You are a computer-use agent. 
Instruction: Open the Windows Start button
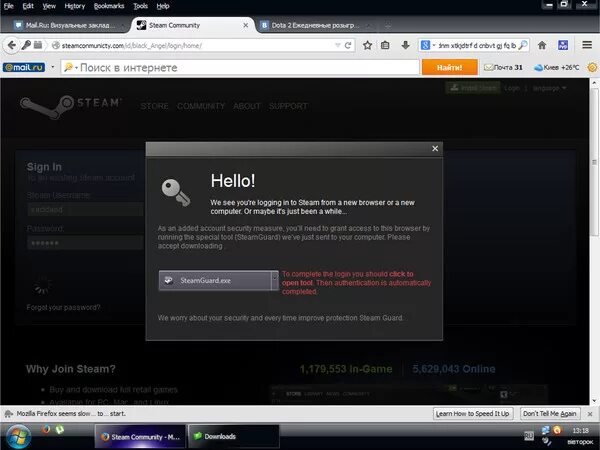[x=16, y=437]
